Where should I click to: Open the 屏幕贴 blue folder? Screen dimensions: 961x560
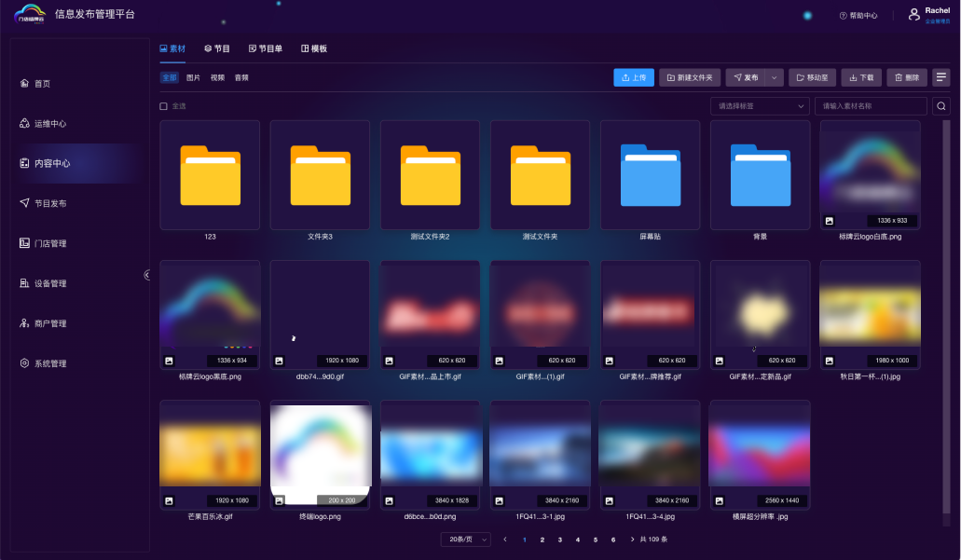click(x=651, y=175)
